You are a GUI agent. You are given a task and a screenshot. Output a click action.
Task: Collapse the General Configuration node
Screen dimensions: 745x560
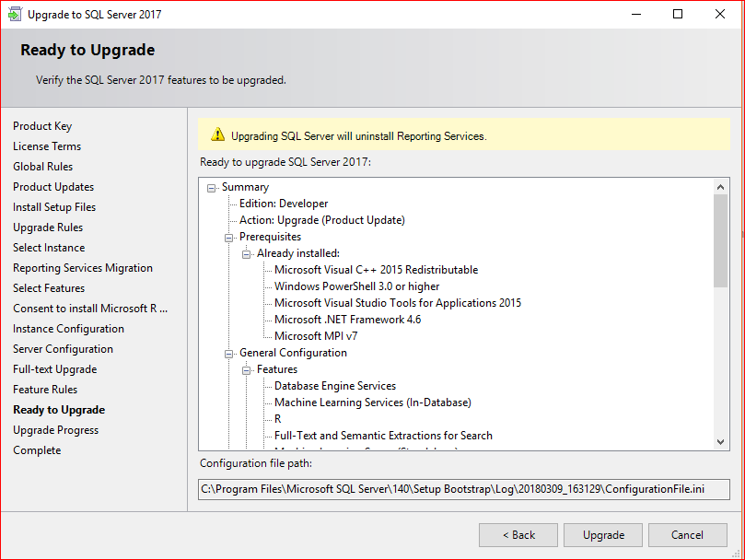click(x=230, y=353)
